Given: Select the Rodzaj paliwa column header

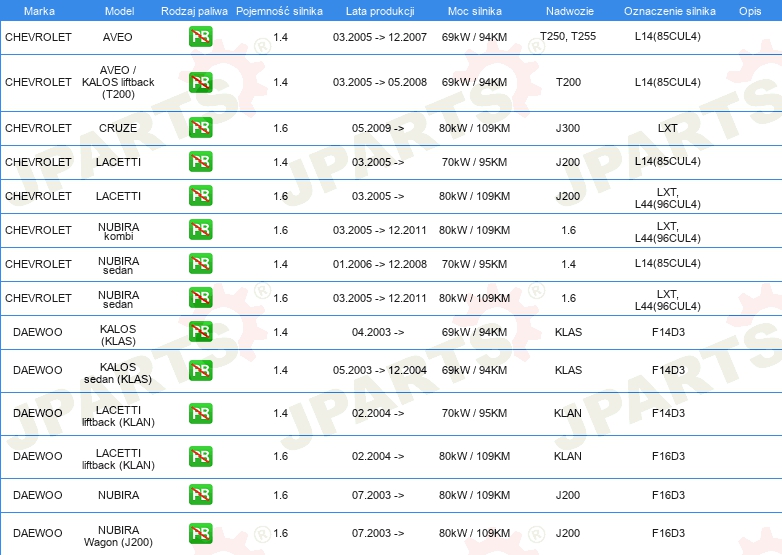Looking at the screenshot, I should coord(194,10).
